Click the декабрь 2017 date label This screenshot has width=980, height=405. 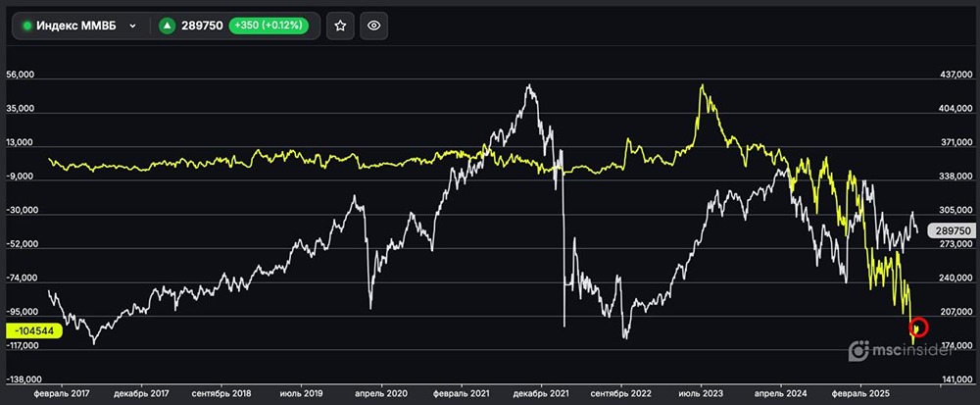[142, 394]
